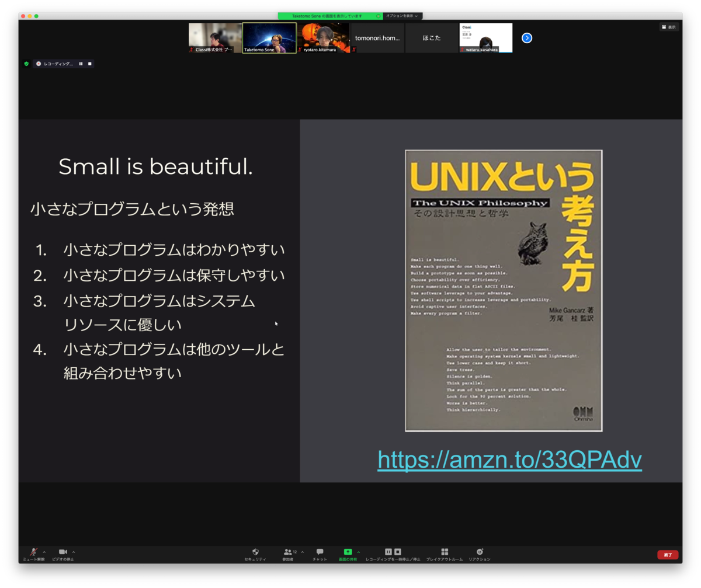Open the Security shield menu
Screen dimensions: 701x588
click(255, 554)
